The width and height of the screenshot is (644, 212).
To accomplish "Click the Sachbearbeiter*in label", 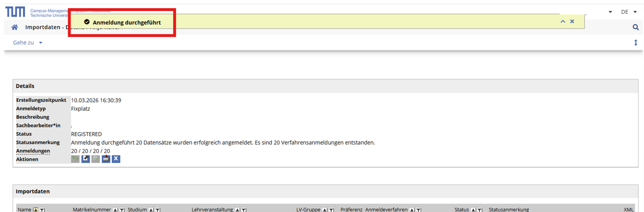I will point(38,126).
